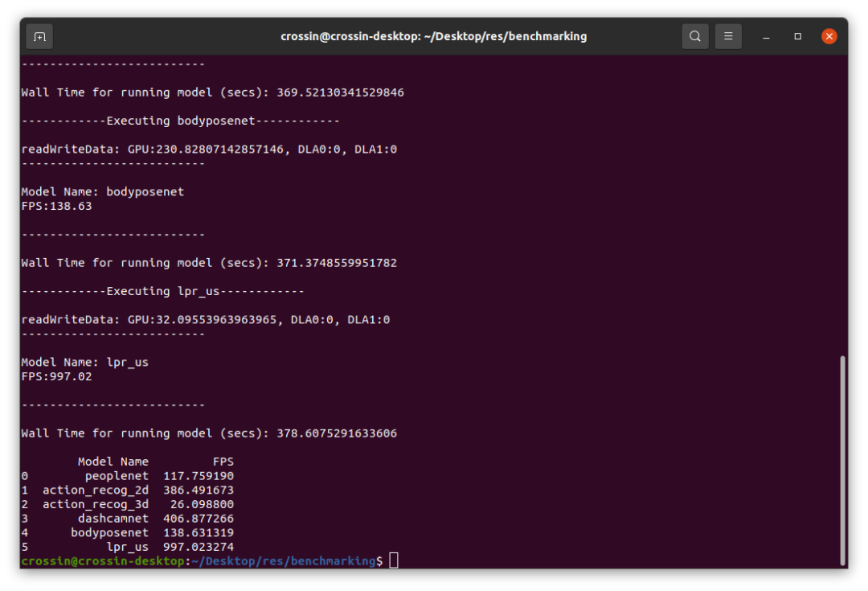Screen dimensions: 868x591
Task: Click the blue prompt path ~/Desktop/res/benchmarking
Action: click(x=284, y=561)
